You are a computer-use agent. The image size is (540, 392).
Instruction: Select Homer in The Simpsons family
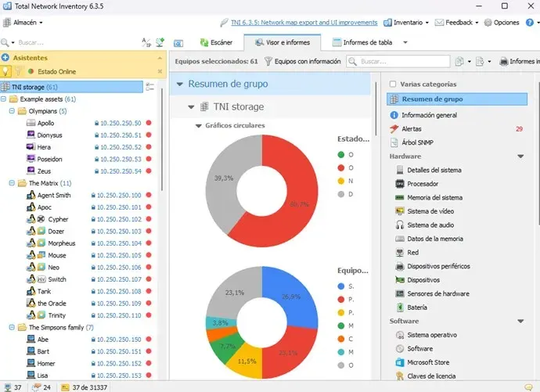[46, 363]
